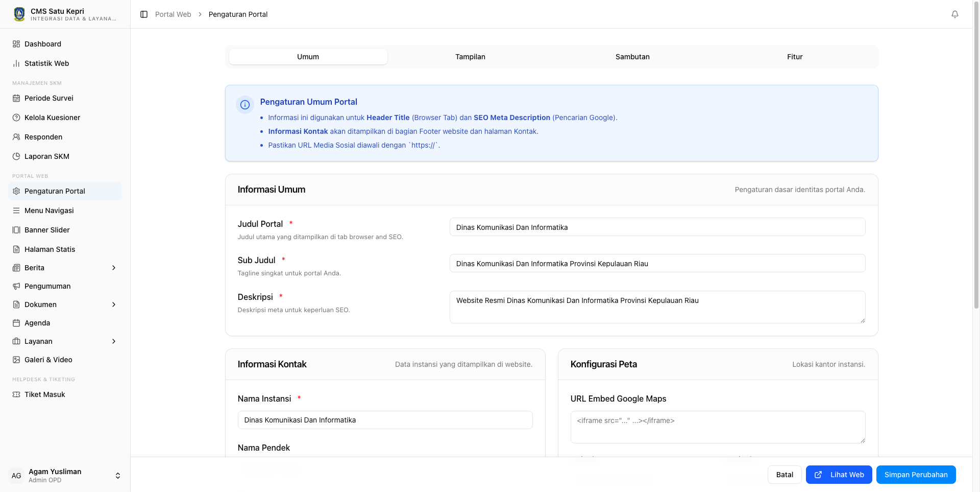Go to Kelola Kuesioner
The width and height of the screenshot is (980, 492).
(x=65, y=118)
